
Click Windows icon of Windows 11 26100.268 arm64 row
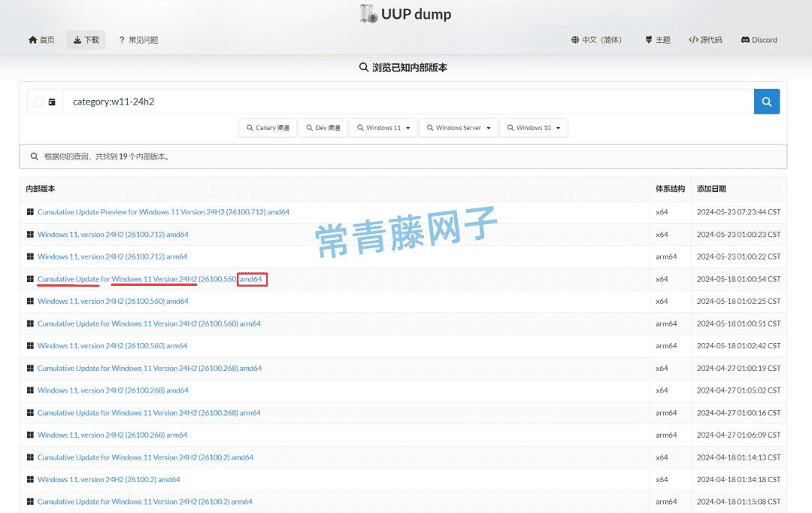tap(30, 435)
